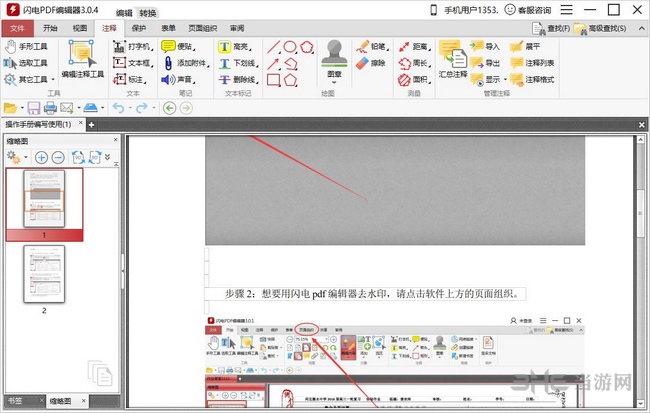Undo the last action
Image resolution: width=650 pixels, height=413 pixels.
119,108
